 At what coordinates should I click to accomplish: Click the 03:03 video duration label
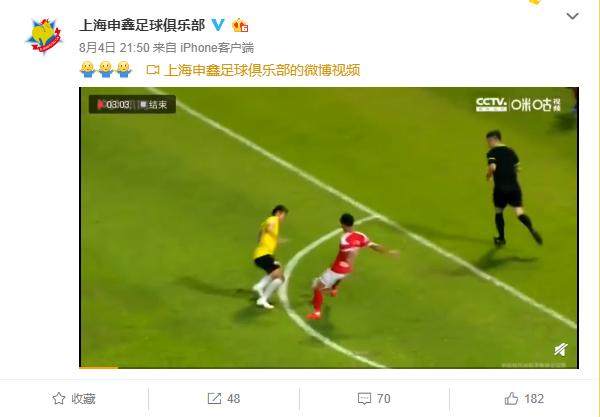[118, 104]
